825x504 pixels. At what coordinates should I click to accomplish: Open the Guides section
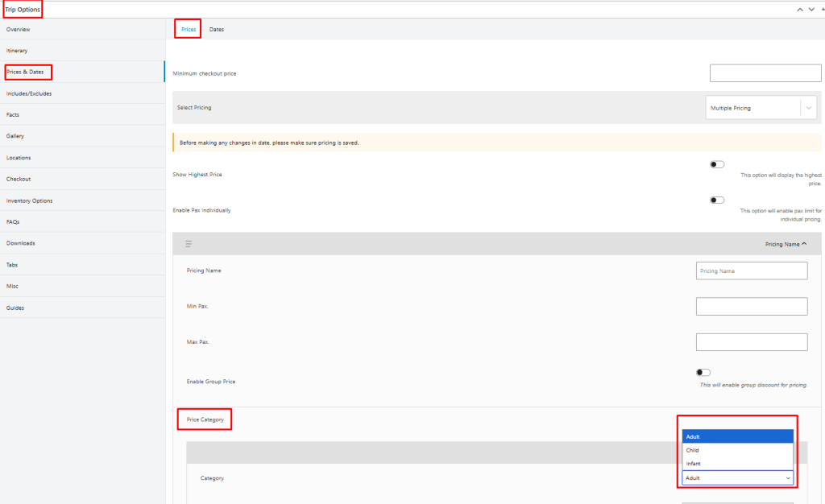[x=83, y=308]
